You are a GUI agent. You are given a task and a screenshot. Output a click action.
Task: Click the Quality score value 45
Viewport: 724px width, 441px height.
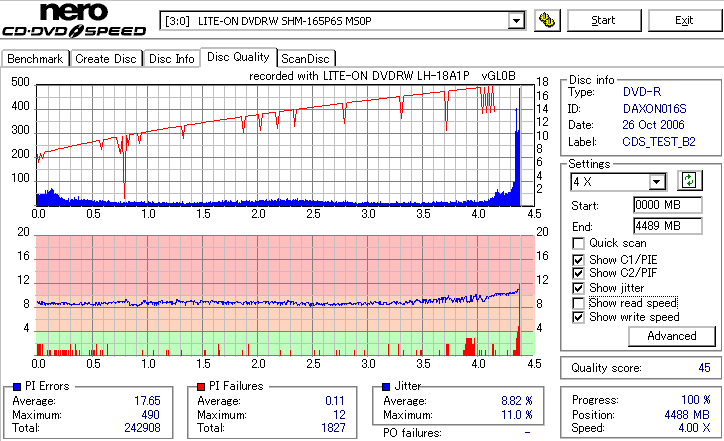pos(704,368)
